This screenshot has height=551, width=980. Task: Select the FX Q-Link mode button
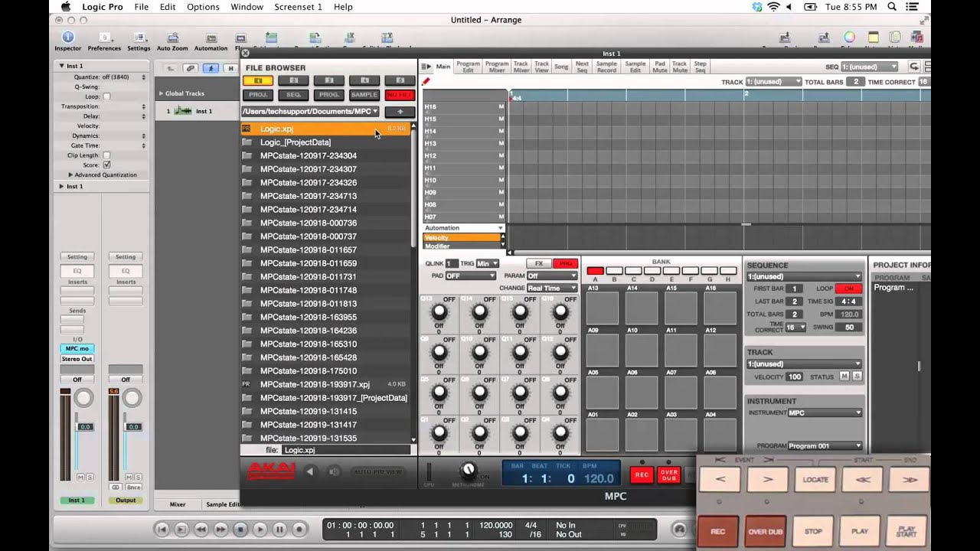pos(538,263)
